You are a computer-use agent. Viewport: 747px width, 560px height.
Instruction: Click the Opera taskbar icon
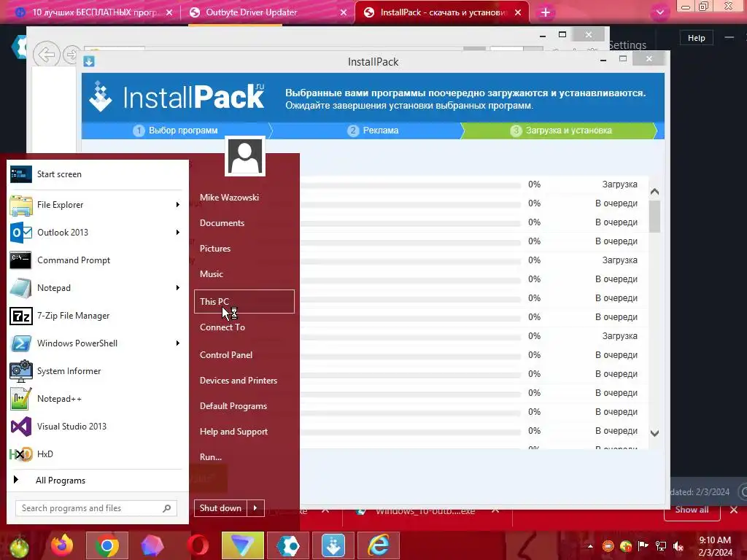click(x=198, y=545)
